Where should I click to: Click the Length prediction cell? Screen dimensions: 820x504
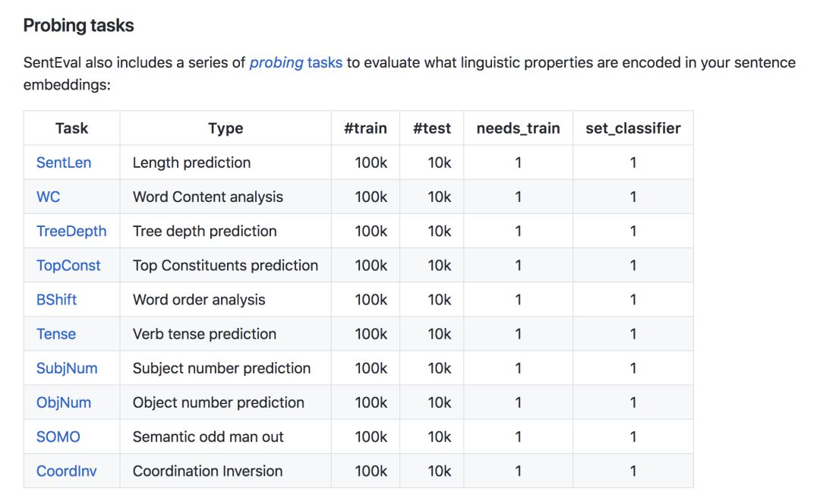click(191, 162)
